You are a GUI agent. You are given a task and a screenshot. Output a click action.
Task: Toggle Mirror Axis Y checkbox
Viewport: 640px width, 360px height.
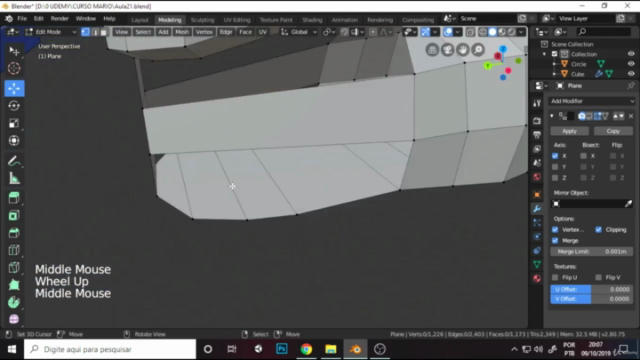coord(555,167)
